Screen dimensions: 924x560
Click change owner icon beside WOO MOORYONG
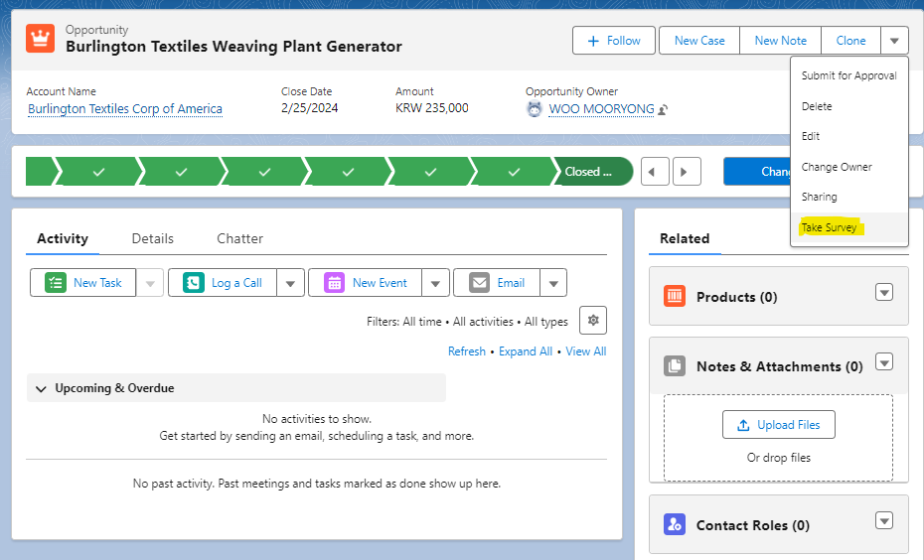tap(663, 109)
